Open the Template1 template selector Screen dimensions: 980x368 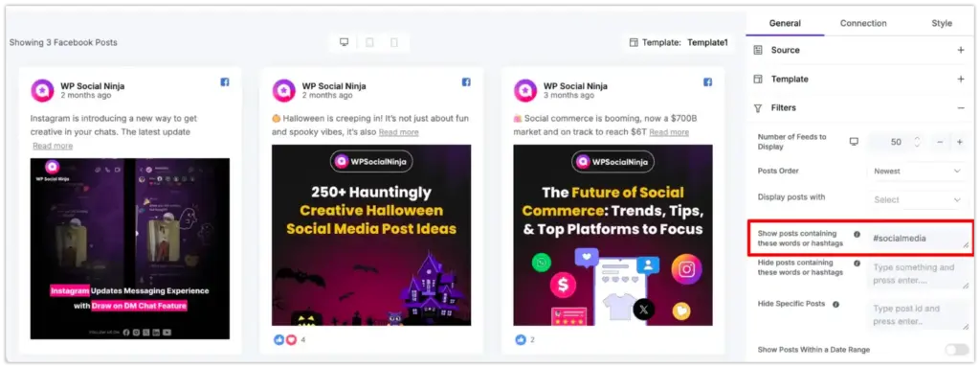pyautogui.click(x=679, y=42)
